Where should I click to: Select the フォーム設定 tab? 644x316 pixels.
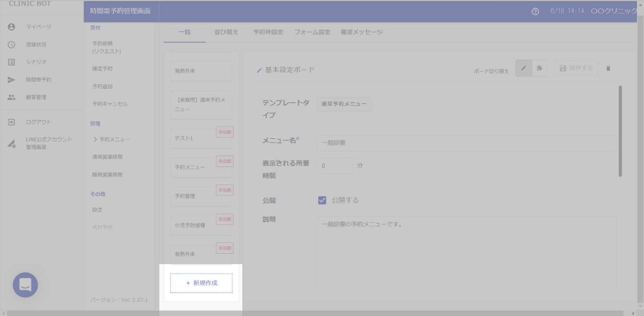(312, 33)
